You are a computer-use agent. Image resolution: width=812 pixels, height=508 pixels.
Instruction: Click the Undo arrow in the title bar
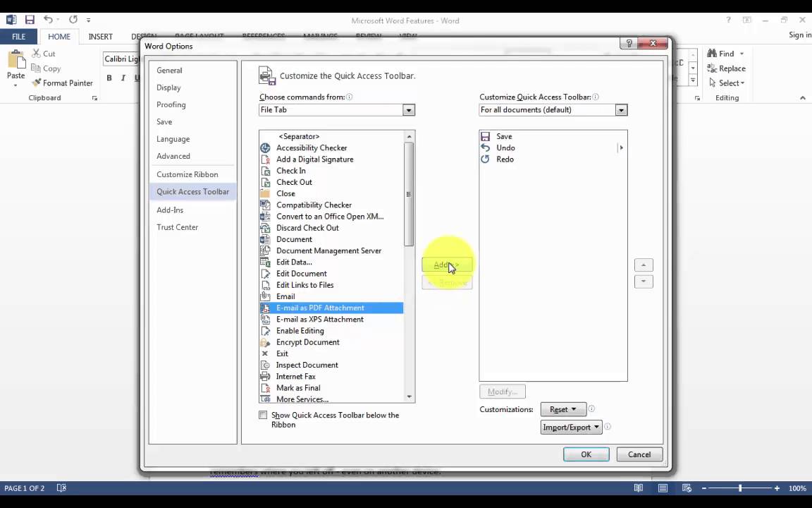[x=48, y=20]
